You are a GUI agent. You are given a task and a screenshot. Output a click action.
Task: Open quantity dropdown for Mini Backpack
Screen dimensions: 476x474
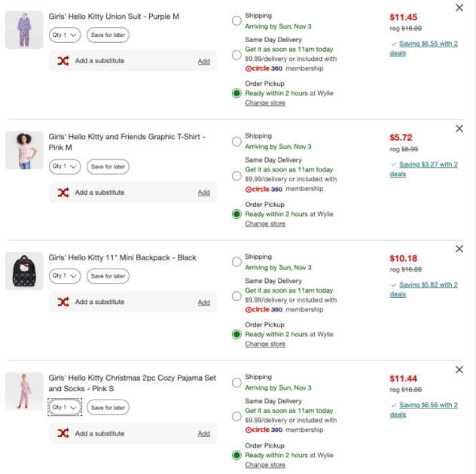[x=64, y=276]
